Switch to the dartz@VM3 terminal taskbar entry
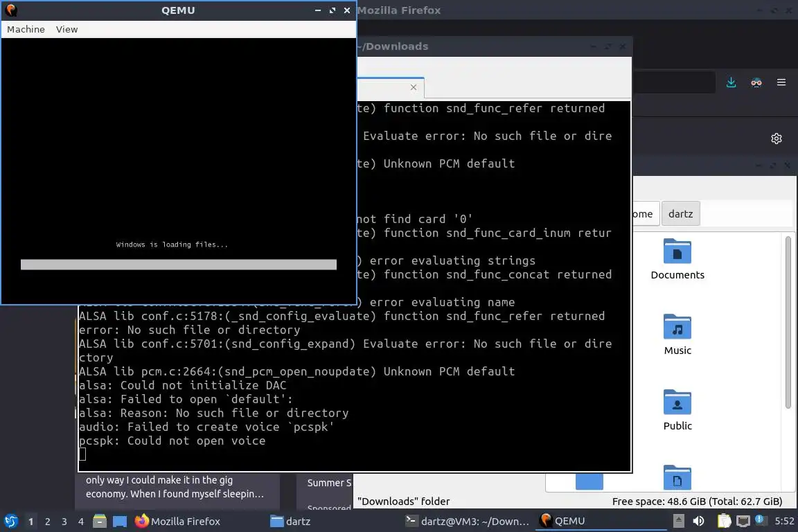This screenshot has height=532, width=798. tap(467, 521)
